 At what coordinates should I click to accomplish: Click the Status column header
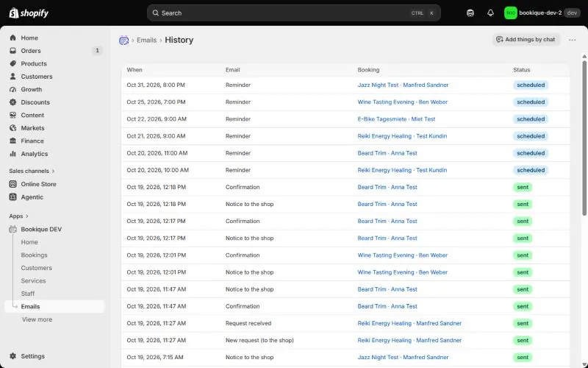[x=522, y=70]
